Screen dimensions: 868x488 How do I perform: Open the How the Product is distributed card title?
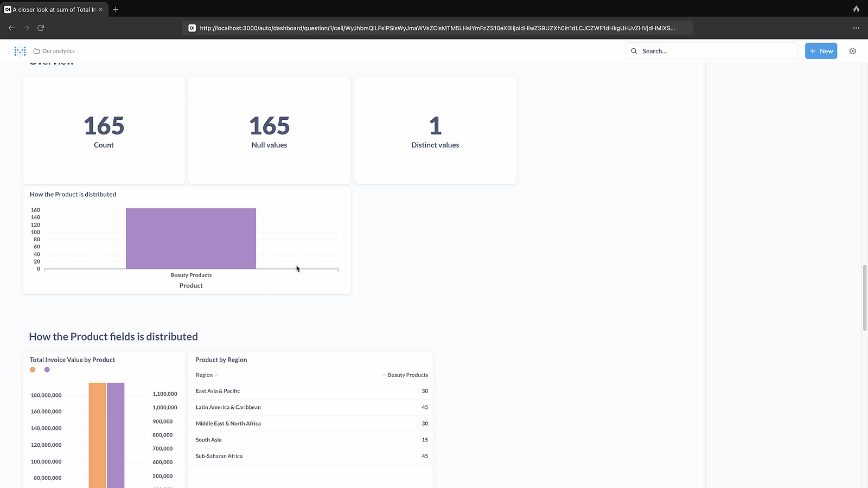[73, 194]
